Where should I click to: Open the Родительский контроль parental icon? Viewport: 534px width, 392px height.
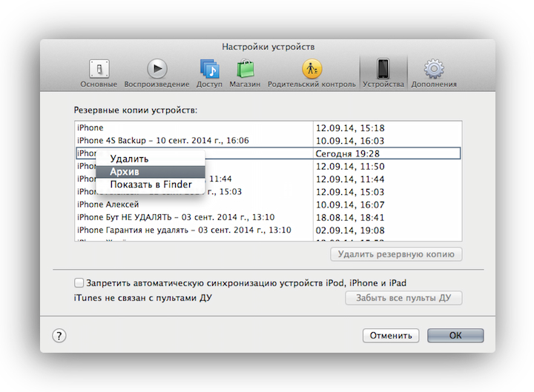[x=311, y=70]
